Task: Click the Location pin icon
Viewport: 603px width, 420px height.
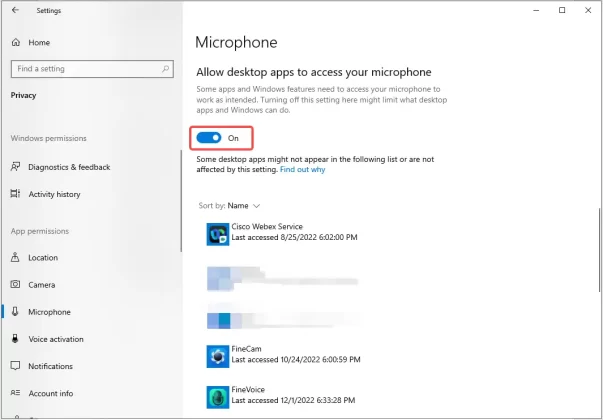Action: tap(15, 257)
